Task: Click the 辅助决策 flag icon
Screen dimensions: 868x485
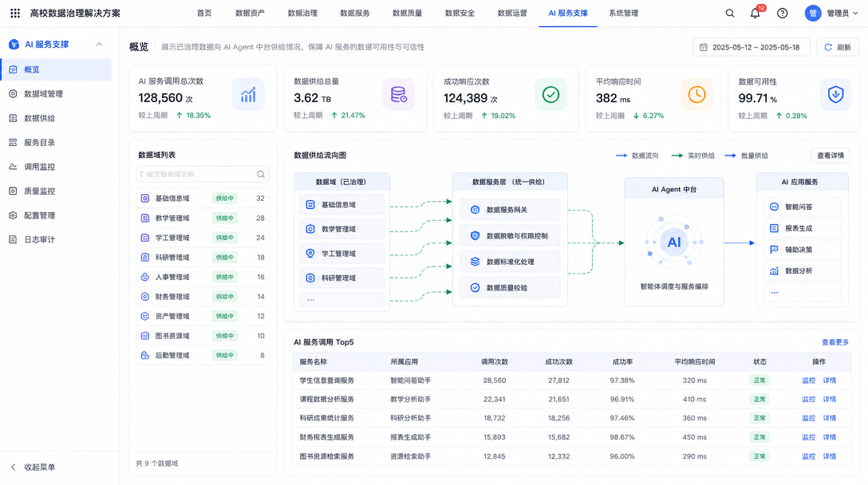Action: coord(774,249)
